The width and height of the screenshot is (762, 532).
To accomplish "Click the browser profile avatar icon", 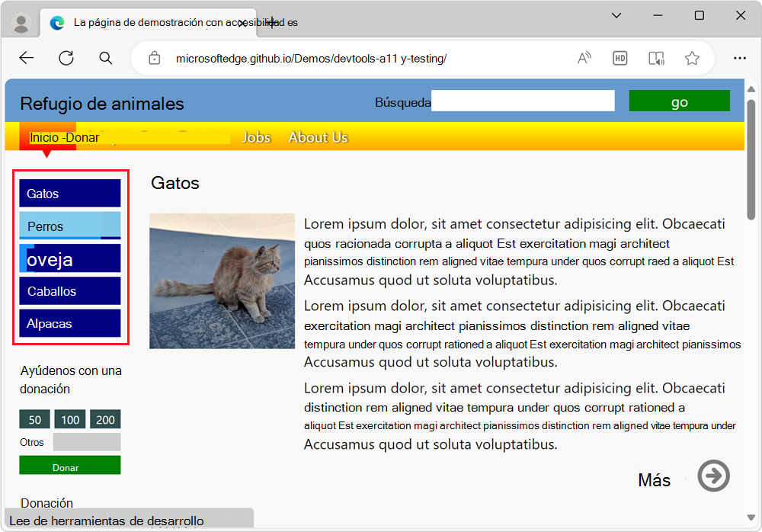I will point(21,21).
